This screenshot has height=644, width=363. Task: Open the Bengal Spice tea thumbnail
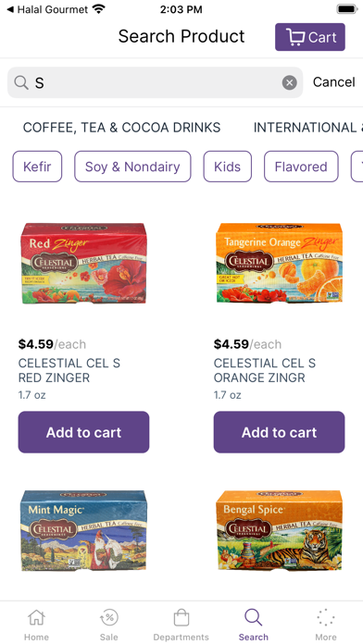279,530
